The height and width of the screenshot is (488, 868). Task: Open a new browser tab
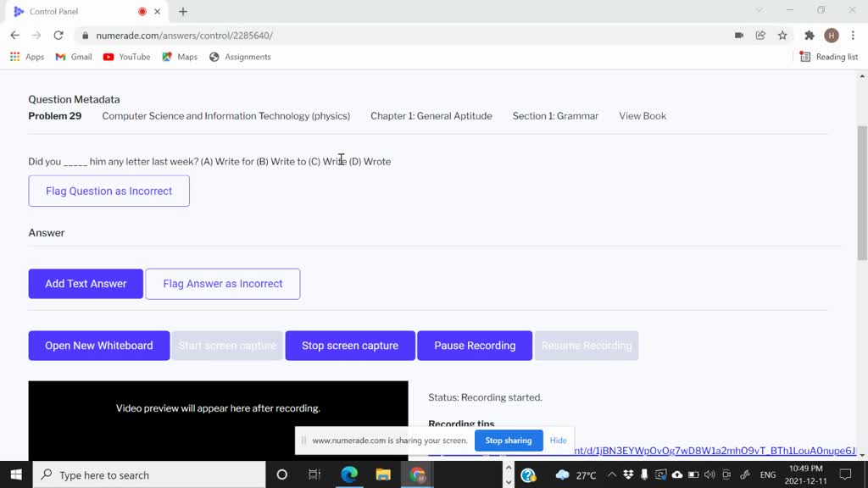[183, 12]
